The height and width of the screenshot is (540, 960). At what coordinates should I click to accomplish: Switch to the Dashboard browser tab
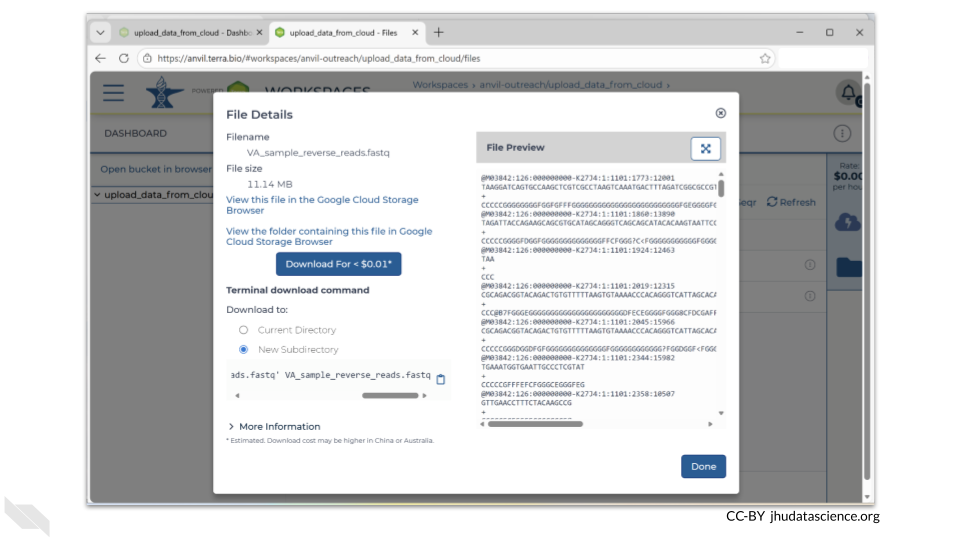[190, 32]
